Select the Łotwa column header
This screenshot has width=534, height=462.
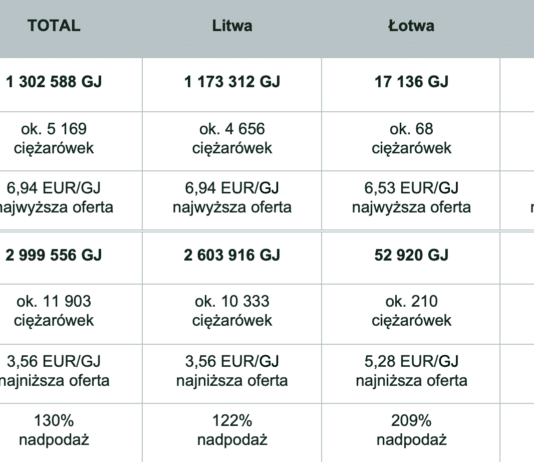411,26
